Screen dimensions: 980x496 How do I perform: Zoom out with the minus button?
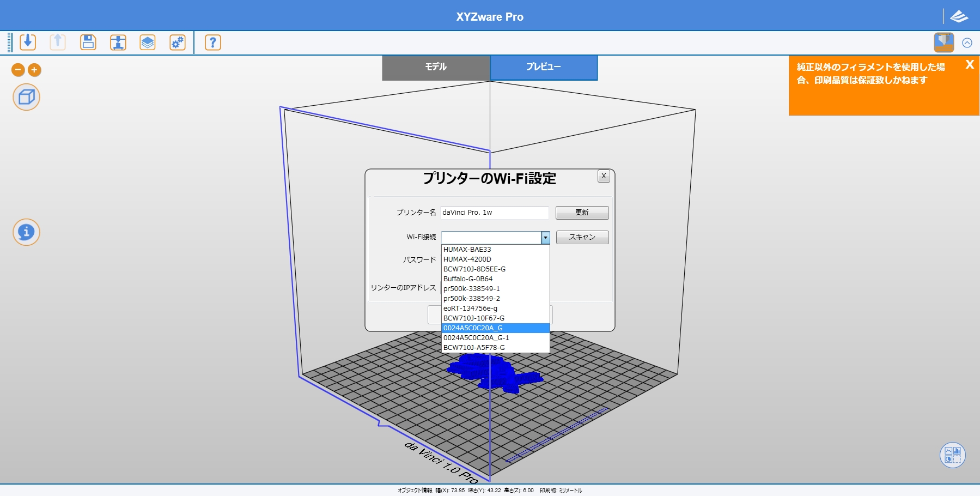(x=18, y=70)
